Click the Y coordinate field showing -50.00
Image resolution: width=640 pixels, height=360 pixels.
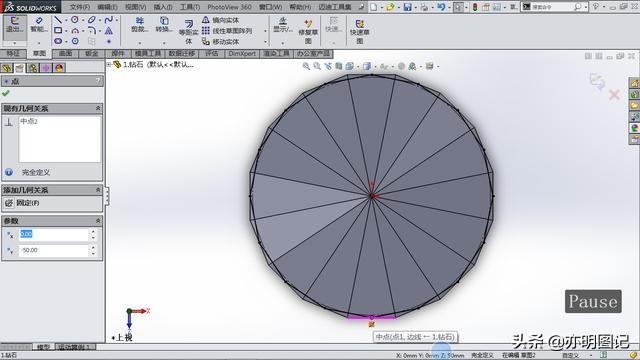[x=54, y=250]
